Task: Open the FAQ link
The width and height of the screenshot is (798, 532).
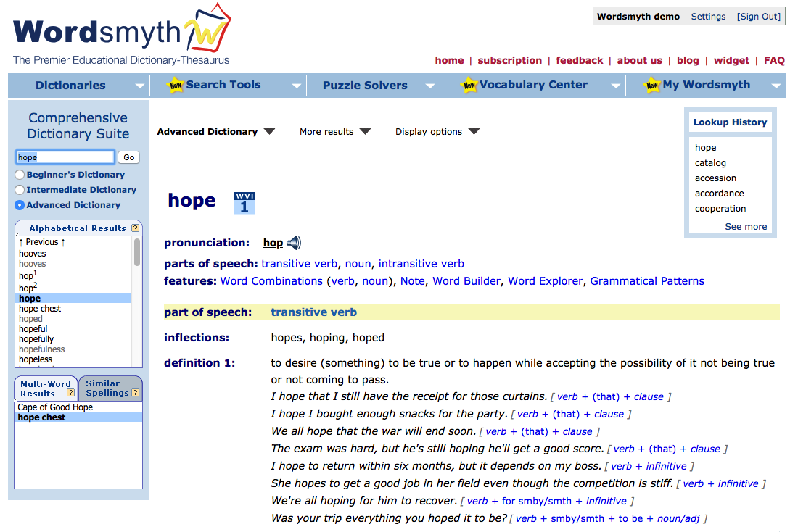Action: click(x=774, y=61)
